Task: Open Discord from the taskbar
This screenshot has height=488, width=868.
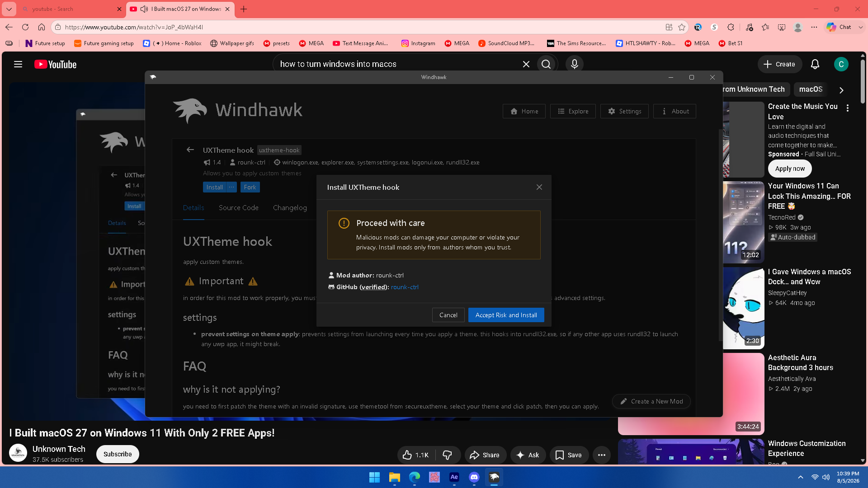Action: [474, 477]
